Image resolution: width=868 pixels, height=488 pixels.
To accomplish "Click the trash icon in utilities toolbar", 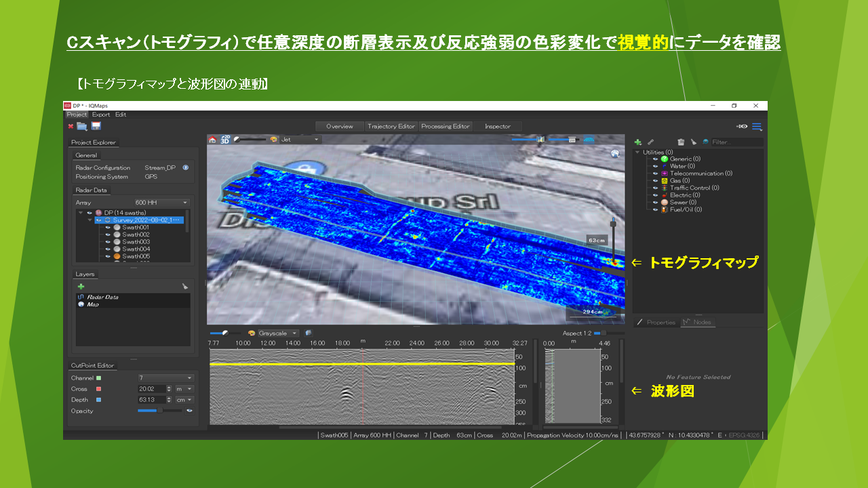I will pyautogui.click(x=681, y=142).
